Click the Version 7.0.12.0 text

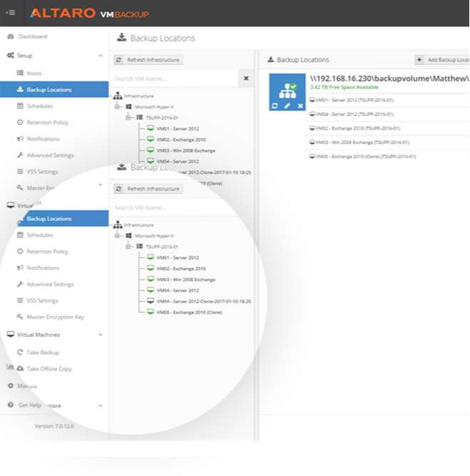[x=54, y=426]
